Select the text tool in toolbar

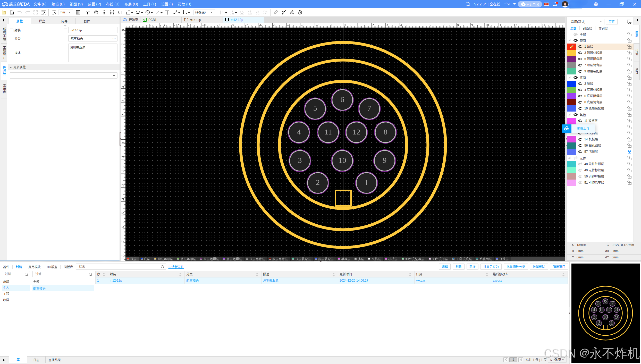pos(167,12)
